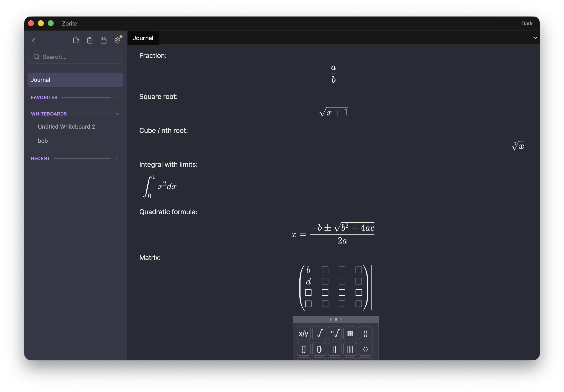564x392 pixels.
Task: Insert an nth root from the math palette
Action: tap(335, 334)
